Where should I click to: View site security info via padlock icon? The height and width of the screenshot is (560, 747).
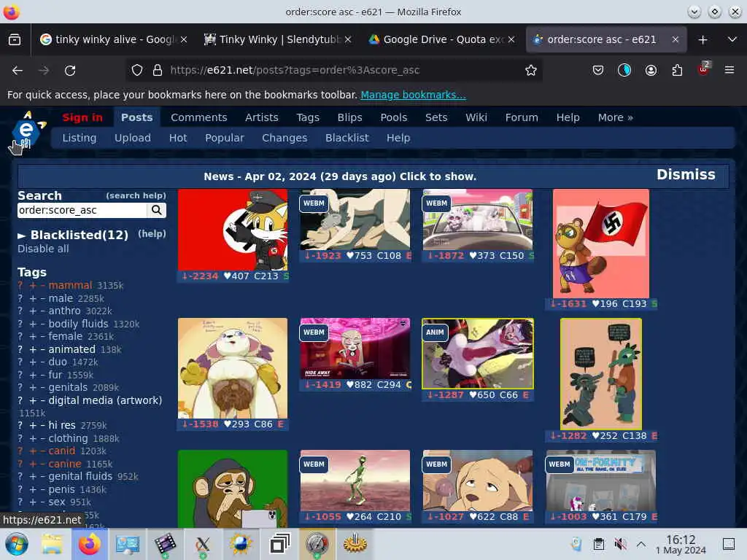coord(158,71)
